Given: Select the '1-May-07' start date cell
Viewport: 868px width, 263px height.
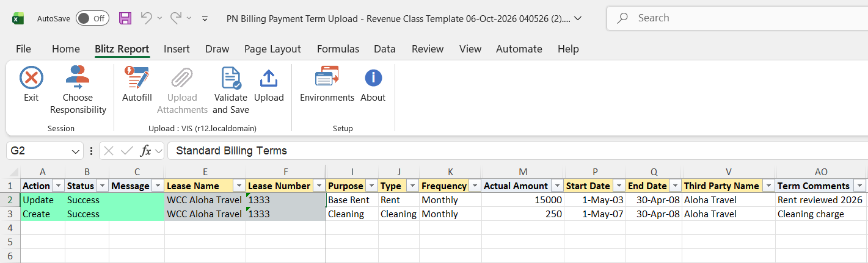Looking at the screenshot, I should pyautogui.click(x=595, y=214).
